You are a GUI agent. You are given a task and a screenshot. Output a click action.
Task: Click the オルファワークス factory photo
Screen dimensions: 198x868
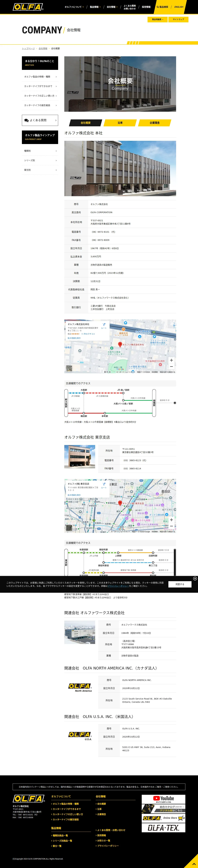[80, 632]
